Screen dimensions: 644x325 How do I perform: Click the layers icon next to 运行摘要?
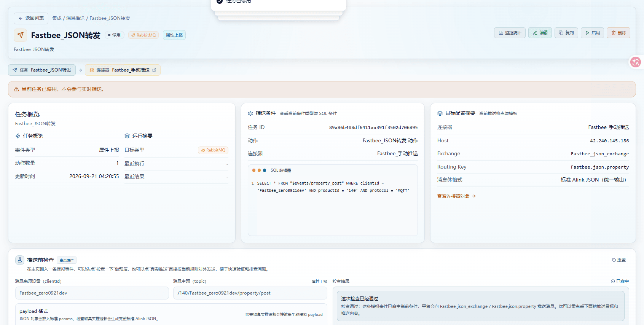(127, 136)
